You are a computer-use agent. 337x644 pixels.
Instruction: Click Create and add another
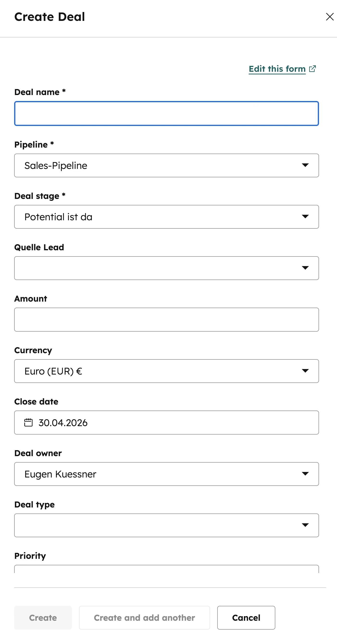[144, 618]
